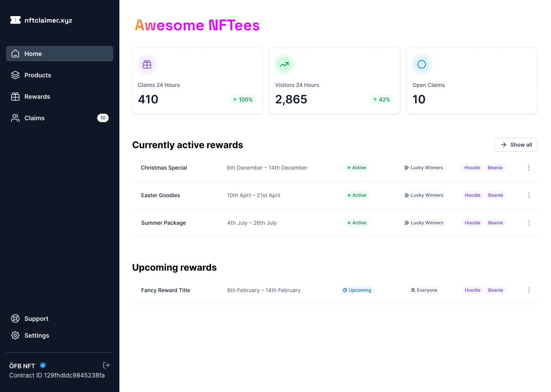Open the Support page

[60, 318]
